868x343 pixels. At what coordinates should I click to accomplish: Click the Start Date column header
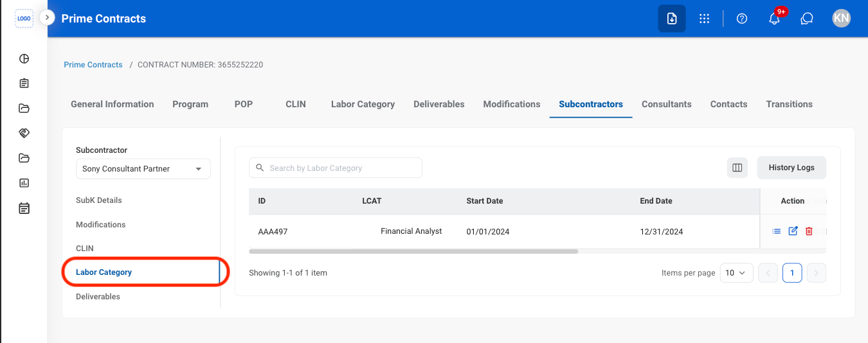coord(485,201)
